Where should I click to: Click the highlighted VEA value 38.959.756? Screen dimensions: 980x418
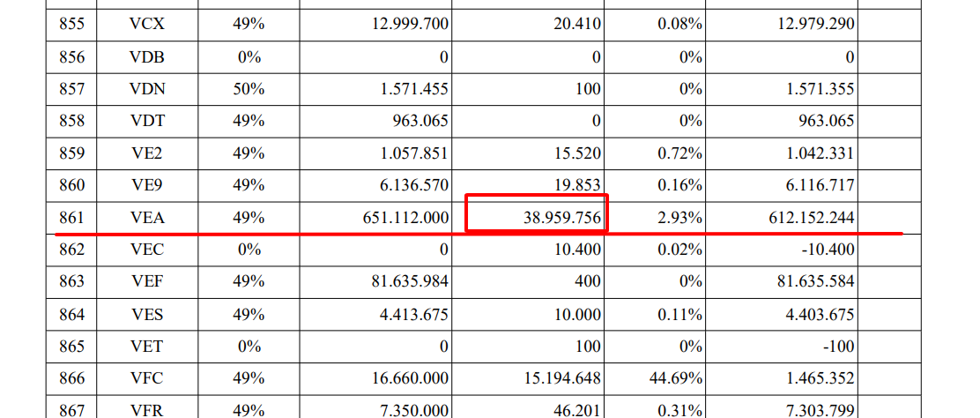(562, 218)
